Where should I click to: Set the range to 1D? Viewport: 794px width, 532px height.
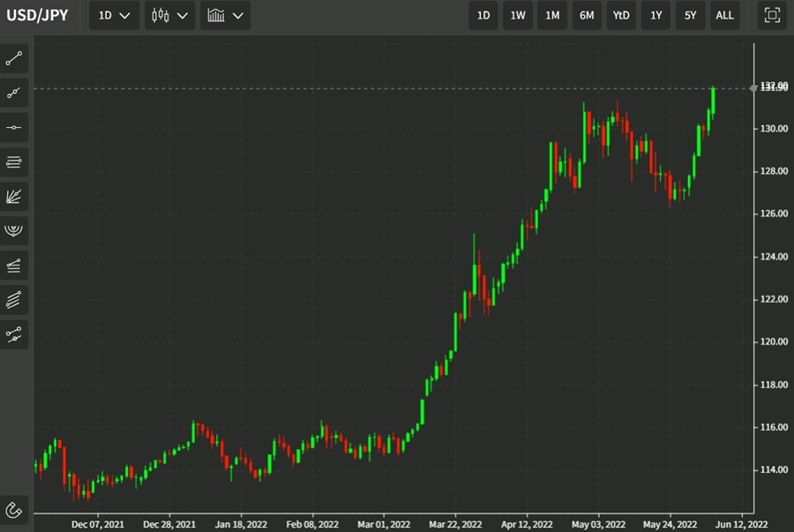pos(483,15)
